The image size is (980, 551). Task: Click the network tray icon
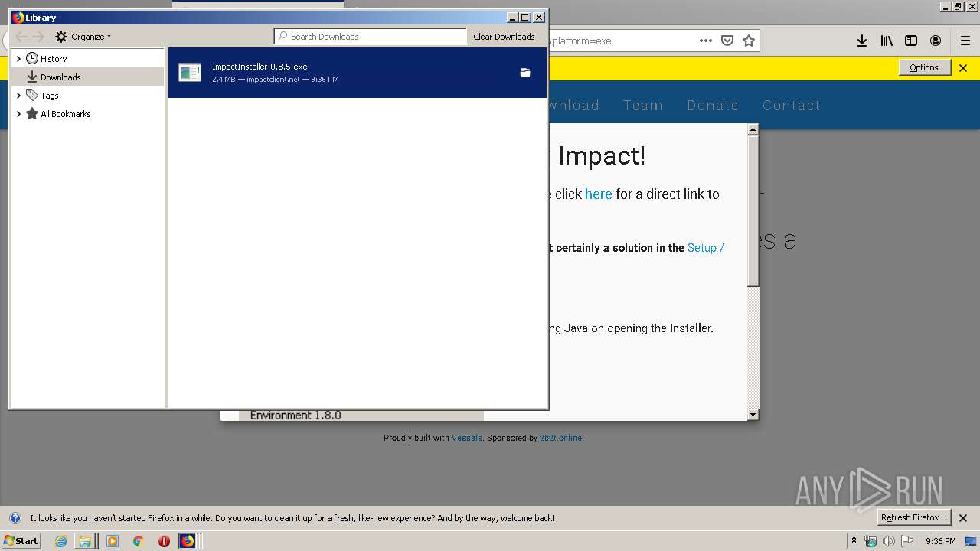point(871,541)
